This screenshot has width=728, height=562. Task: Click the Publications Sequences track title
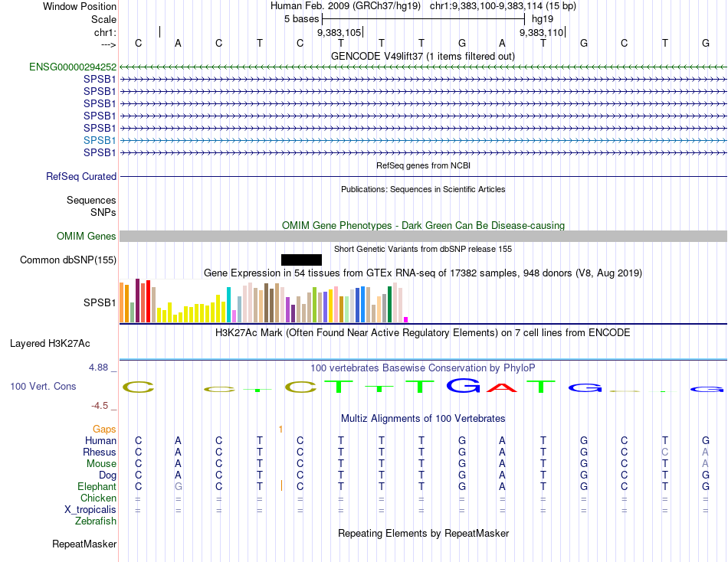point(423,189)
